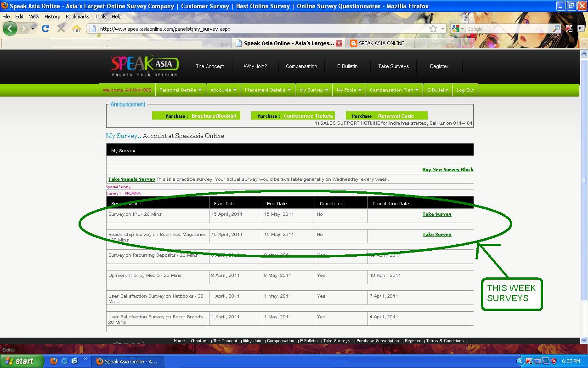The image size is (588, 368).
Task: Reload the page with refresh icon
Action: [x=45, y=29]
